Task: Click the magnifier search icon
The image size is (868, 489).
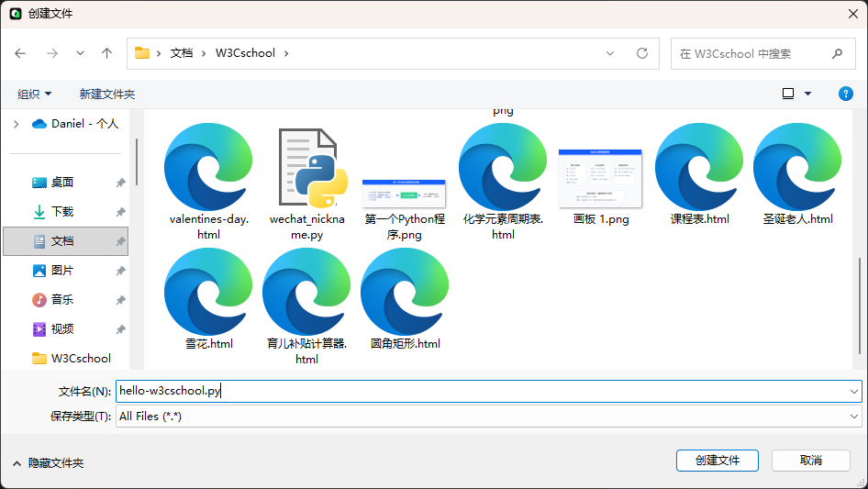Action: pyautogui.click(x=837, y=54)
